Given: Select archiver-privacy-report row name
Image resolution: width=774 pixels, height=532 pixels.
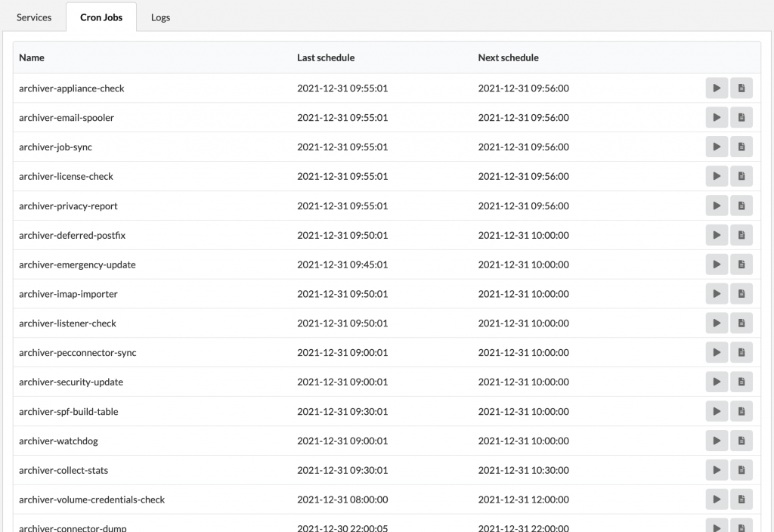Looking at the screenshot, I should tap(68, 206).
